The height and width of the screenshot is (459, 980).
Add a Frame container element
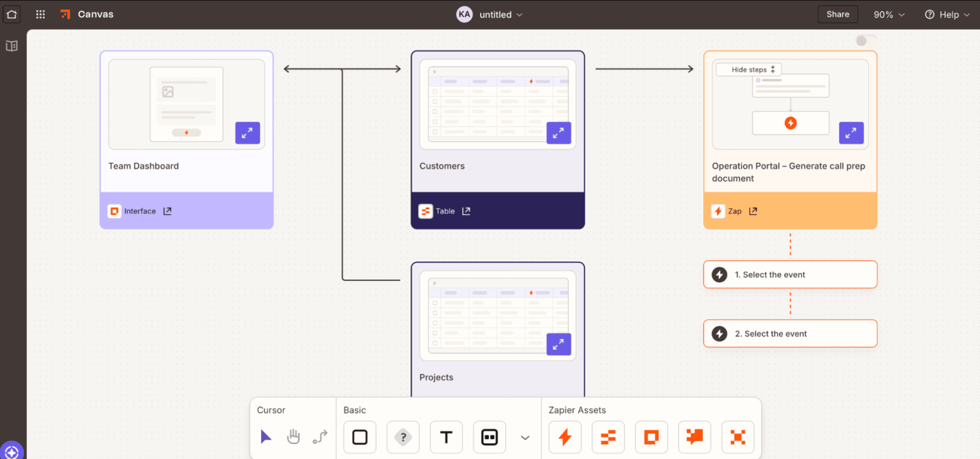pos(489,437)
